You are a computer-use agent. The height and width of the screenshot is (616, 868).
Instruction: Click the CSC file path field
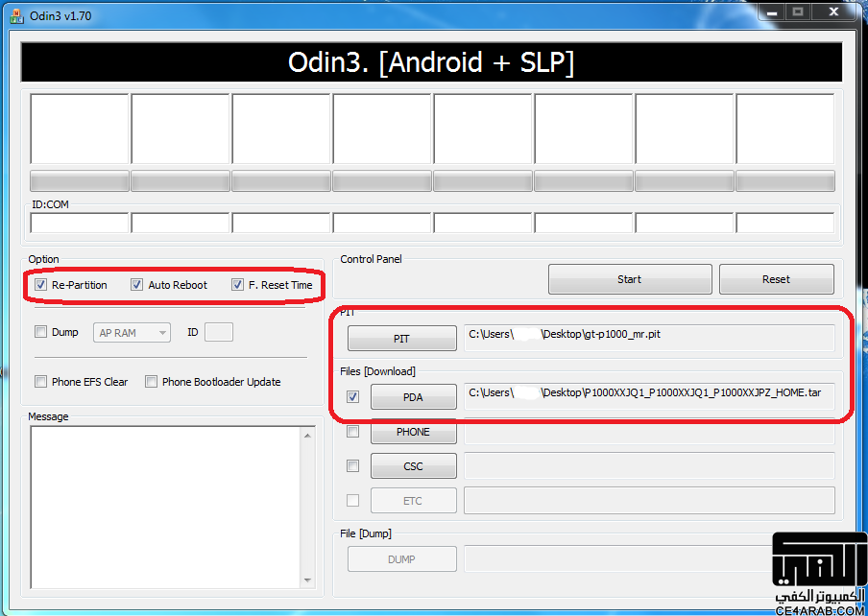pos(649,466)
